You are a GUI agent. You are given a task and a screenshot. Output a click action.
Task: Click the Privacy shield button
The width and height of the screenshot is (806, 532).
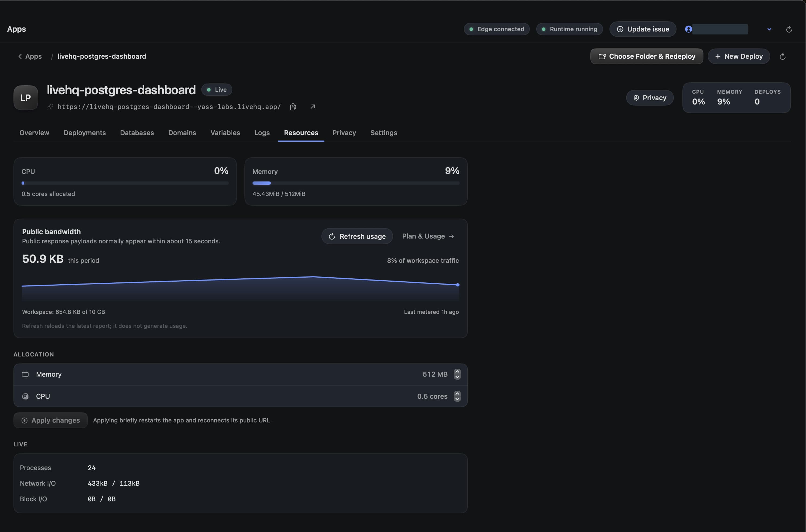click(650, 98)
